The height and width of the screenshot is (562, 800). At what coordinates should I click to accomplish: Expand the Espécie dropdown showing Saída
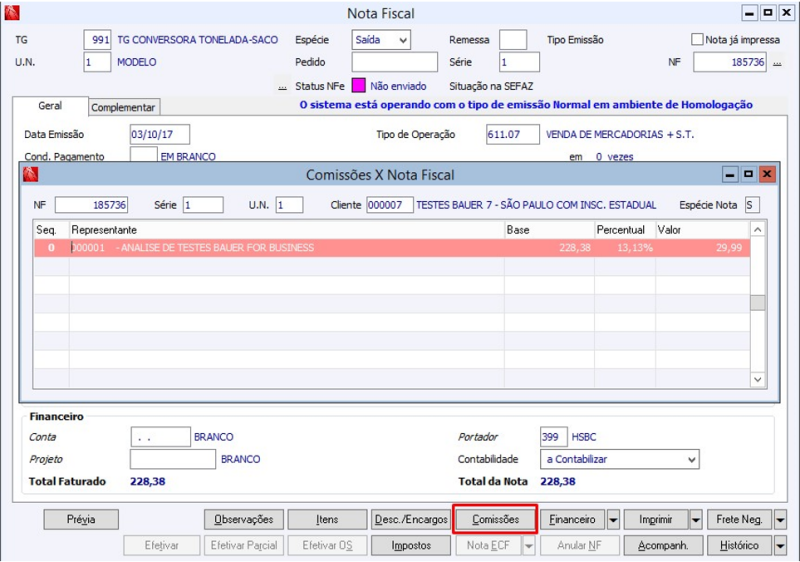(x=402, y=40)
